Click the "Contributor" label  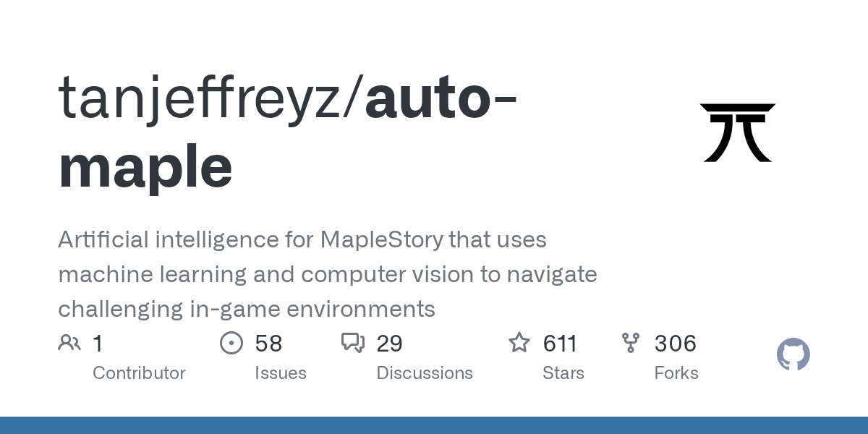[139, 373]
